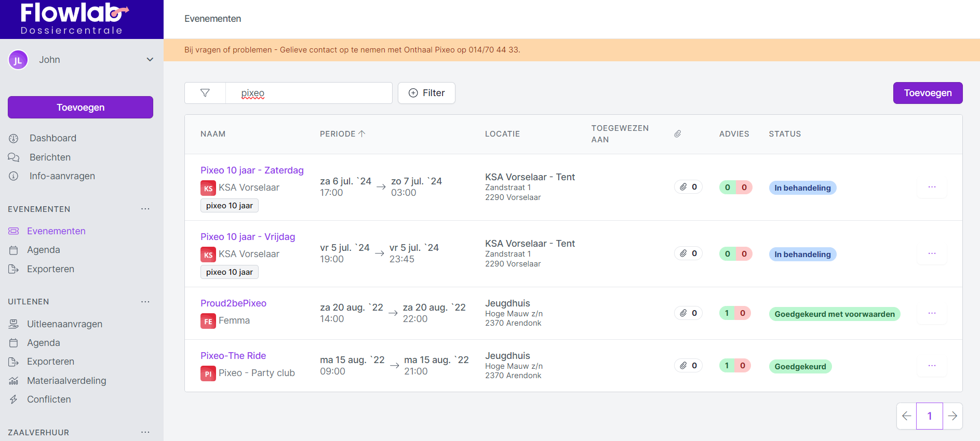The width and height of the screenshot is (980, 441).
Task: Click the Info-aanvragen info icon
Action: (x=14, y=176)
